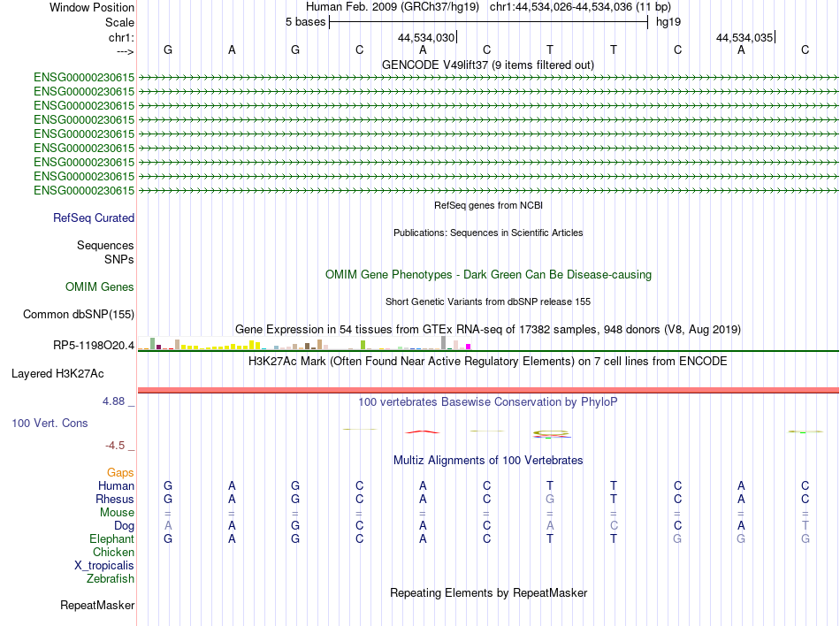840x626 pixels.
Task: Open the OMIM Genes track label
Action: click(x=100, y=287)
